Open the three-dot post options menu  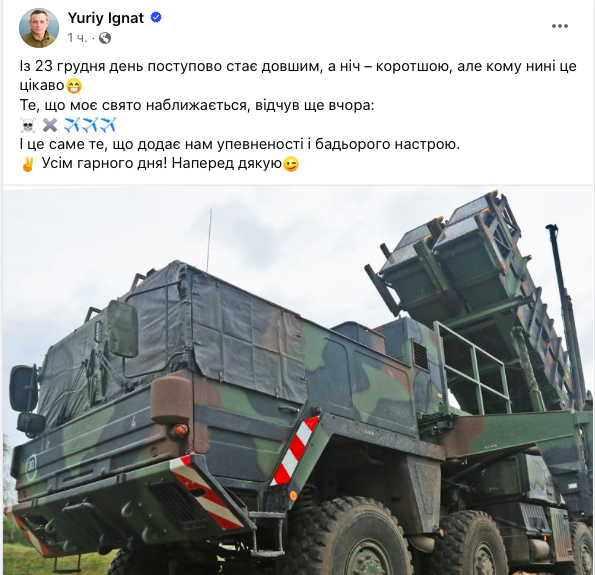click(x=560, y=26)
